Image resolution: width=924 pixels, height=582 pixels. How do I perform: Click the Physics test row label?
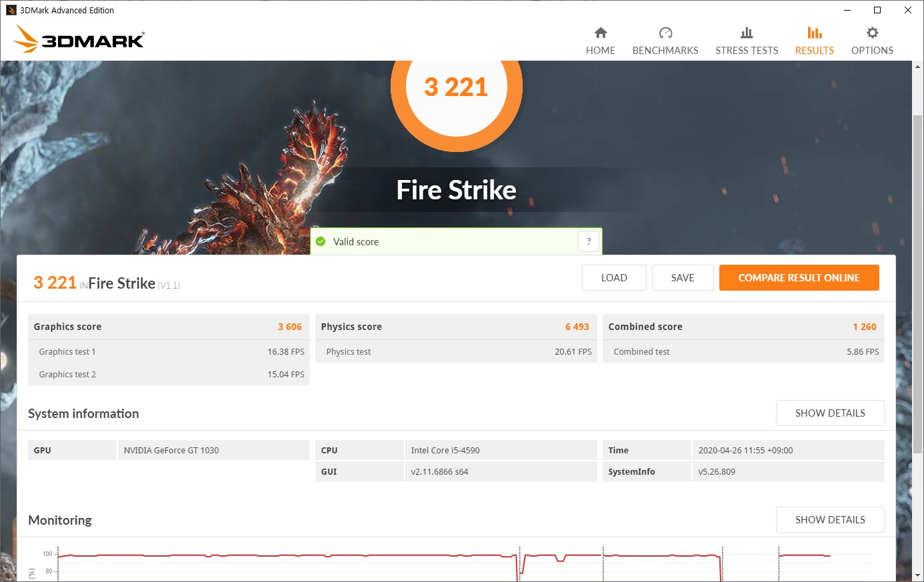click(349, 352)
